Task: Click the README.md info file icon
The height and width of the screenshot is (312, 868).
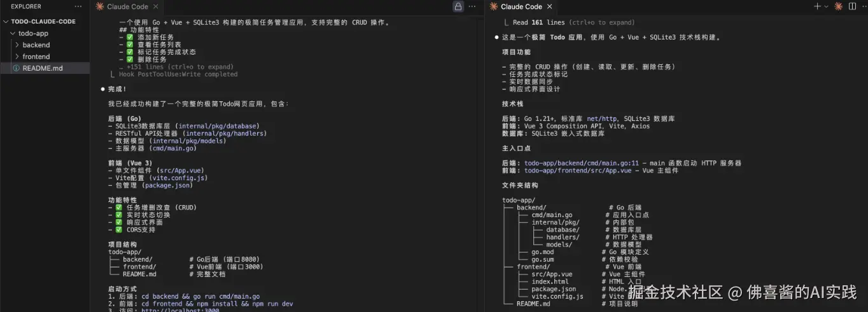Action: [17, 68]
